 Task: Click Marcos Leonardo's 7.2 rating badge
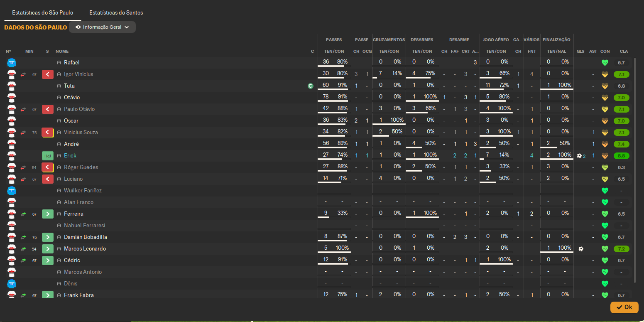[622, 249]
